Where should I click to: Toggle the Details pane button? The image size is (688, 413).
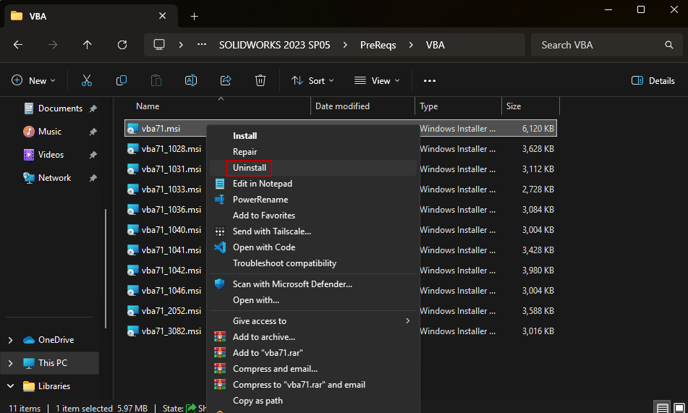pyautogui.click(x=653, y=81)
